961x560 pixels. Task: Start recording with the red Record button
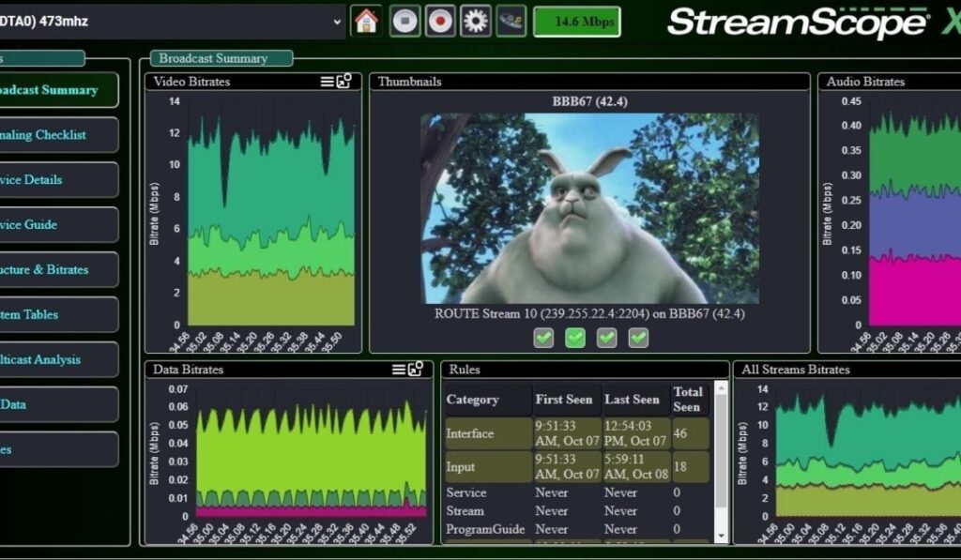tap(438, 21)
